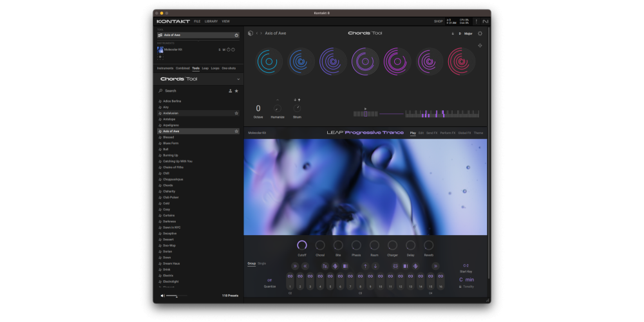Switch to the Instruments browser tab
The image size is (644, 322).
tap(165, 68)
